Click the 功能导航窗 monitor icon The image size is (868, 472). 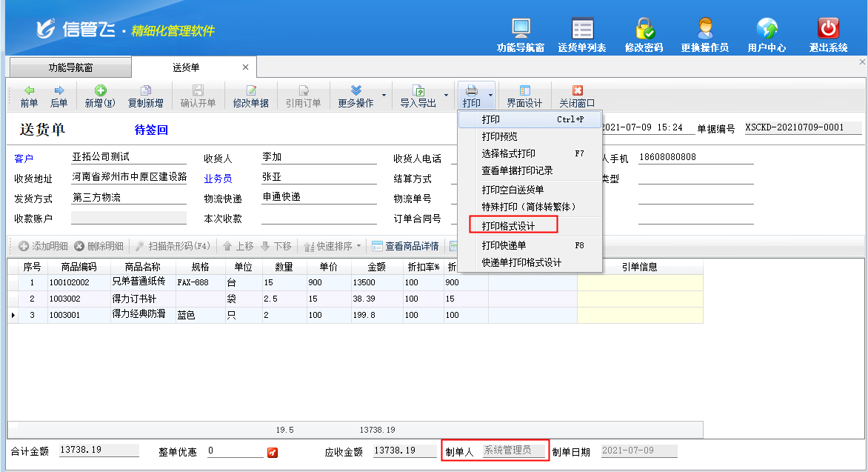point(520,29)
